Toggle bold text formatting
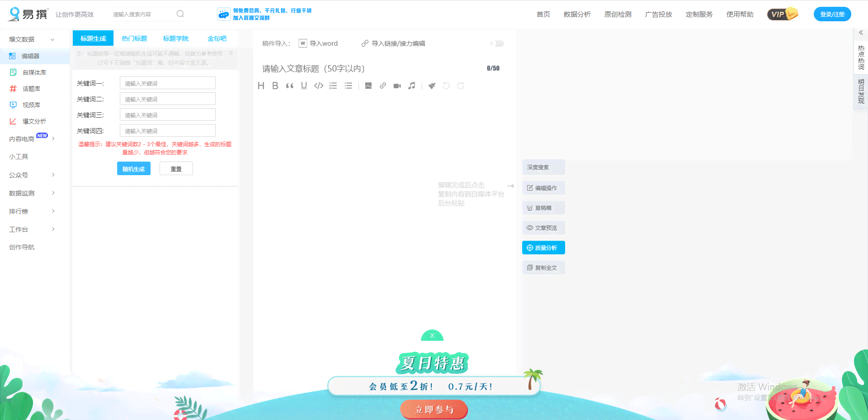Viewport: 868px width, 420px height. [275, 86]
